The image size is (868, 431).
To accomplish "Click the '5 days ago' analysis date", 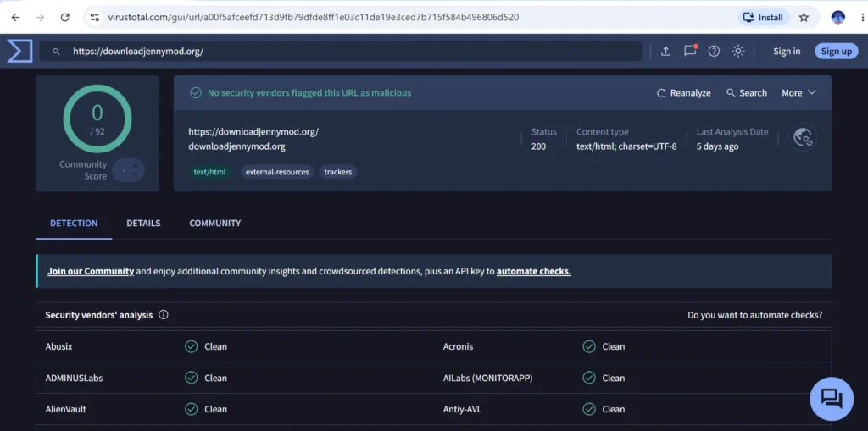I will tap(717, 146).
